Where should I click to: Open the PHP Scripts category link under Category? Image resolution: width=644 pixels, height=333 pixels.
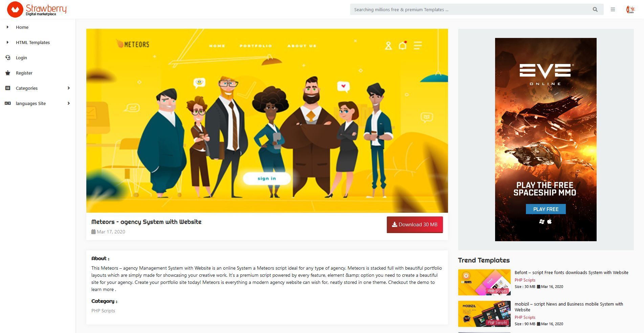(x=103, y=311)
